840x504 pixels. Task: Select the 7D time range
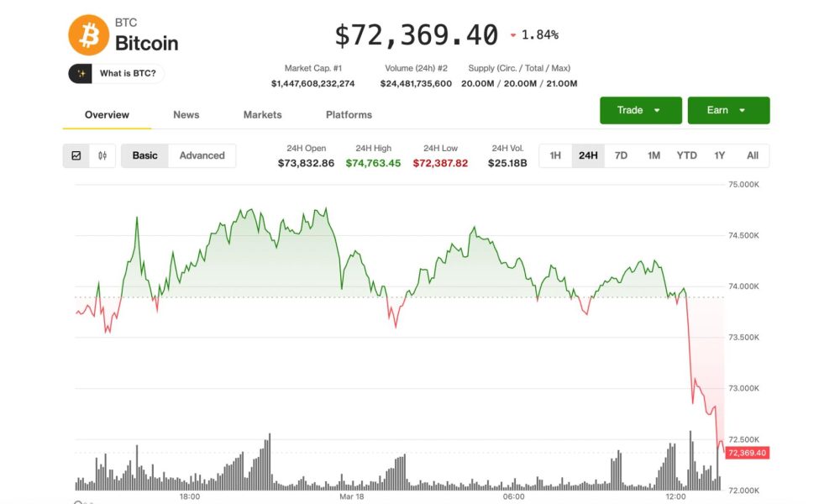point(621,155)
